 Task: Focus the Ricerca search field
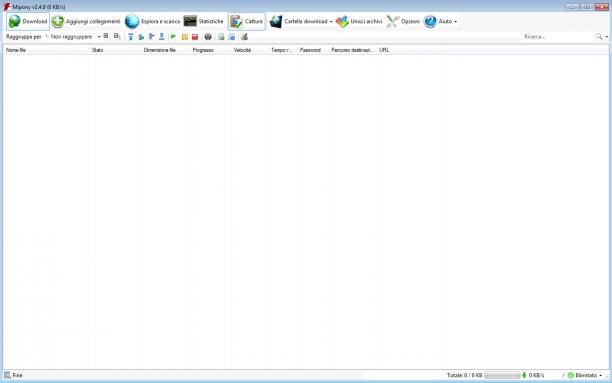click(558, 37)
